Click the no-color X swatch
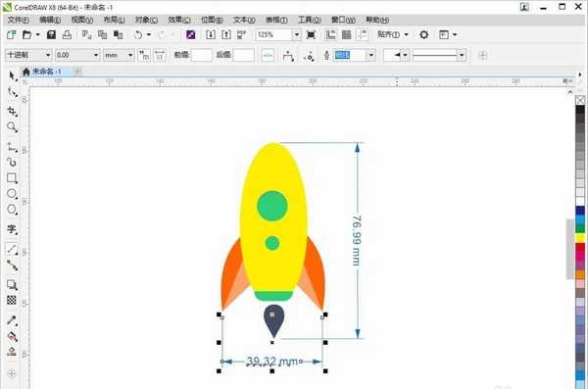 point(580,100)
